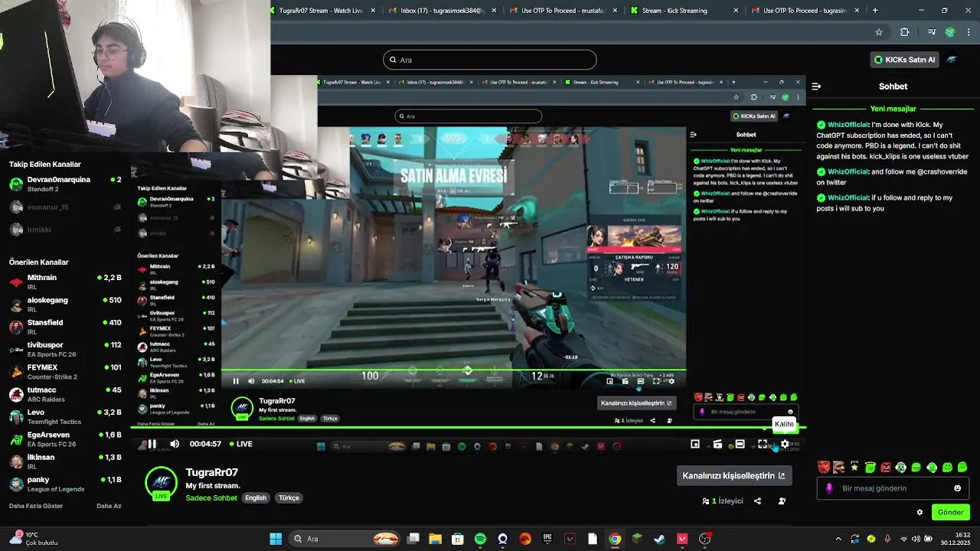
Task: Pause the live stream player
Action: coord(152,444)
